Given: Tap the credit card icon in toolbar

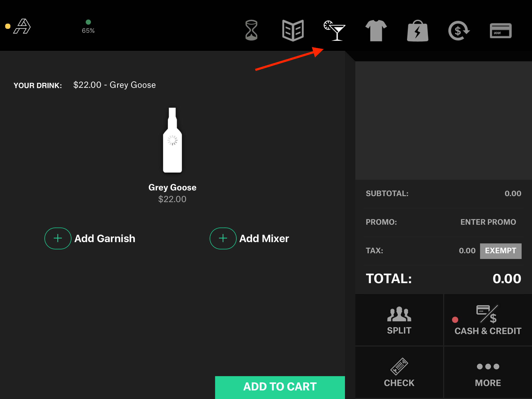Looking at the screenshot, I should 501,31.
